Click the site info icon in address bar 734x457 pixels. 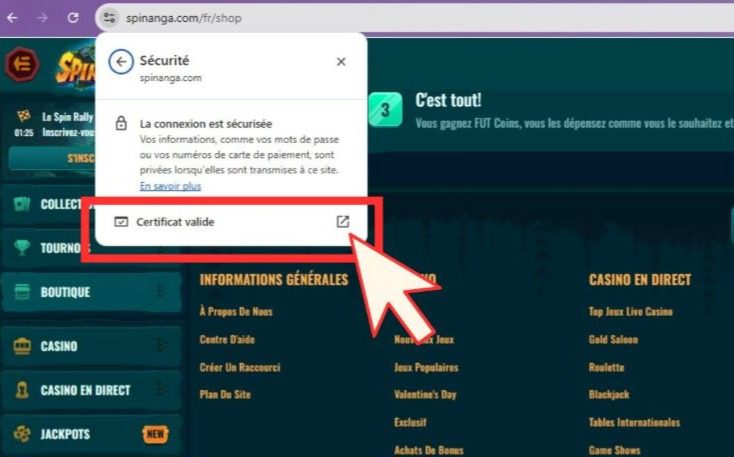pyautogui.click(x=109, y=18)
